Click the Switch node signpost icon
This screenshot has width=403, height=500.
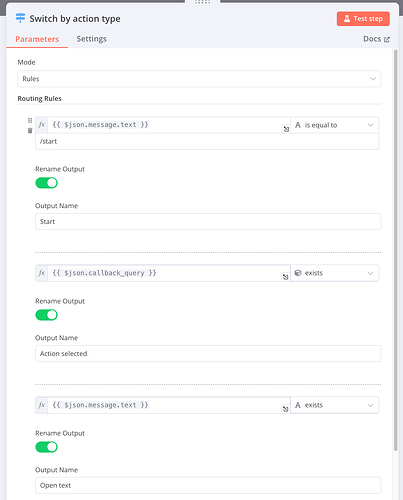20,18
